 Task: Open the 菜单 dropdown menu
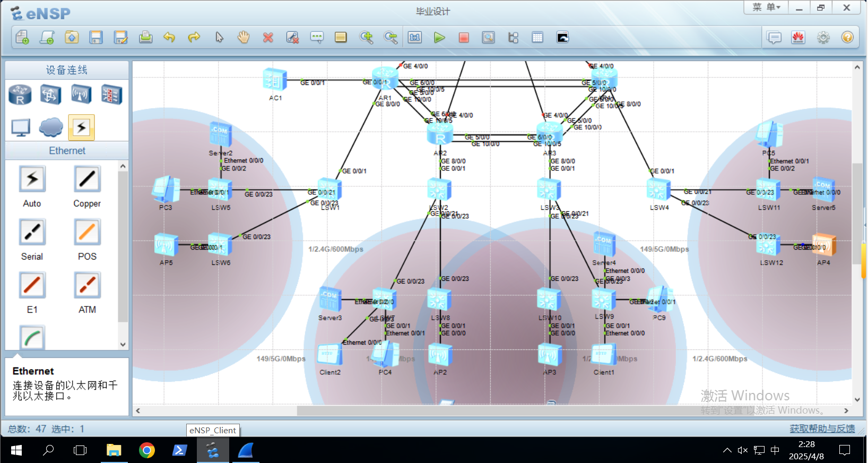(766, 7)
